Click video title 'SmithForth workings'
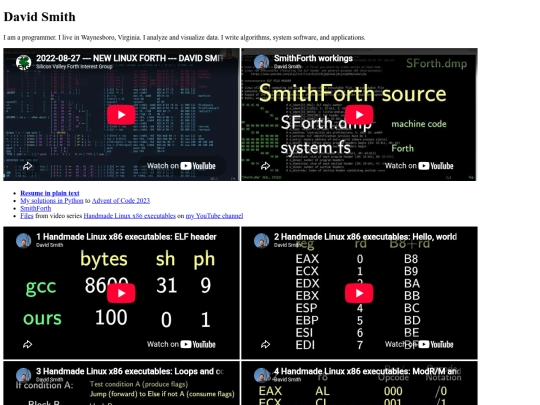 [x=313, y=58]
